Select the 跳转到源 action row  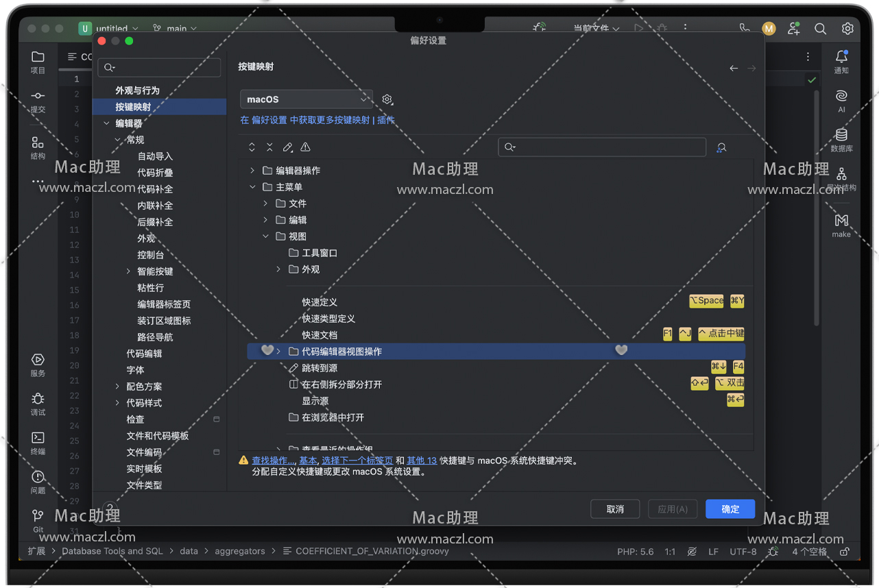point(496,368)
